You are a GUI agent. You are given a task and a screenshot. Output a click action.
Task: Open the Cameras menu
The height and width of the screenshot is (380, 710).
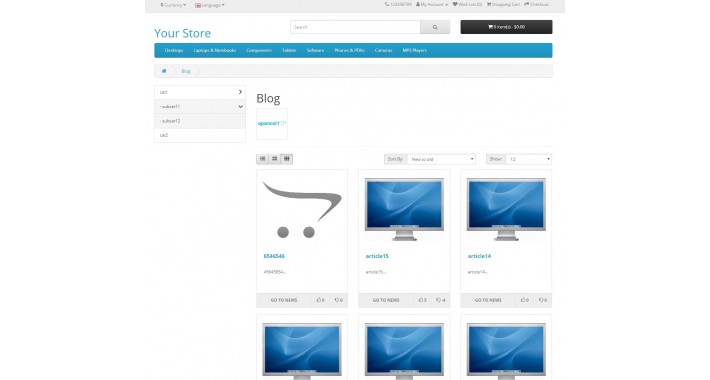coord(383,50)
